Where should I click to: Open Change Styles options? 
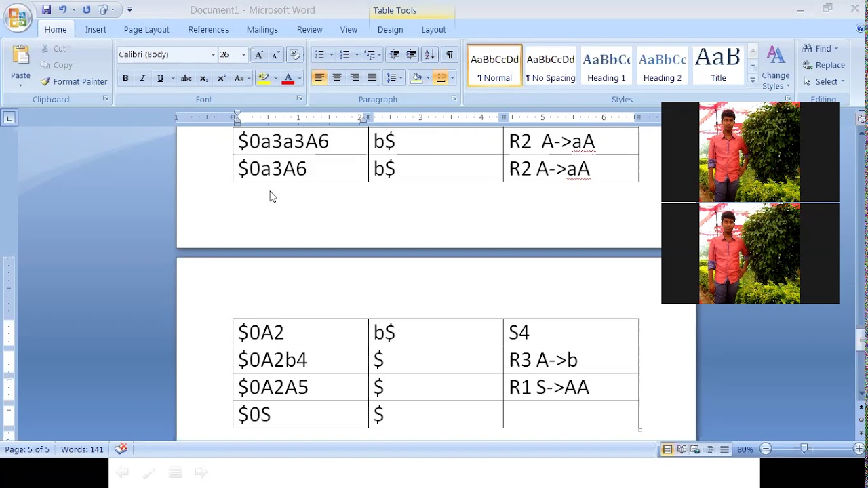pos(775,68)
